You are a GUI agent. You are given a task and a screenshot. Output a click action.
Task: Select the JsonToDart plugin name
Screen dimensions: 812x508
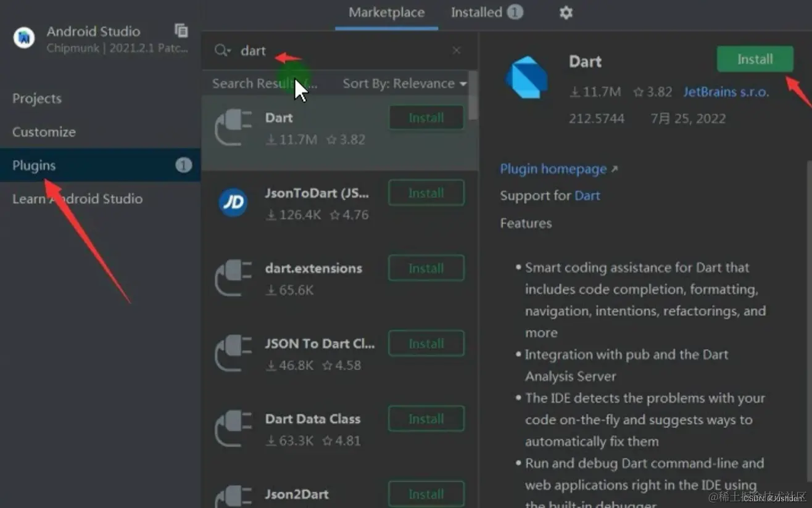[317, 193]
